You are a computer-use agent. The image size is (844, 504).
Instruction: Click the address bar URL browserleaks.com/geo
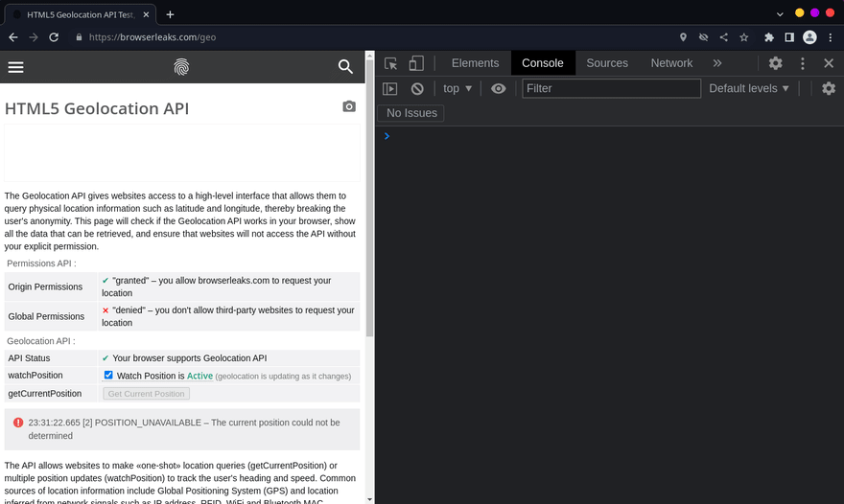152,37
